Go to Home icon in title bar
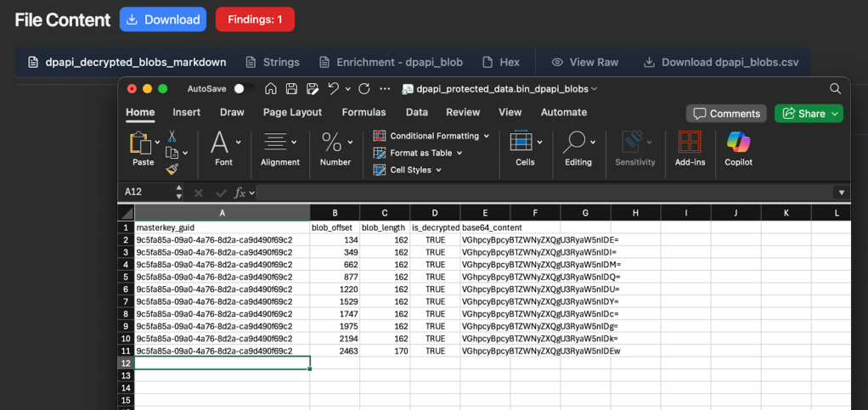This screenshot has width=868, height=410. coord(271,89)
